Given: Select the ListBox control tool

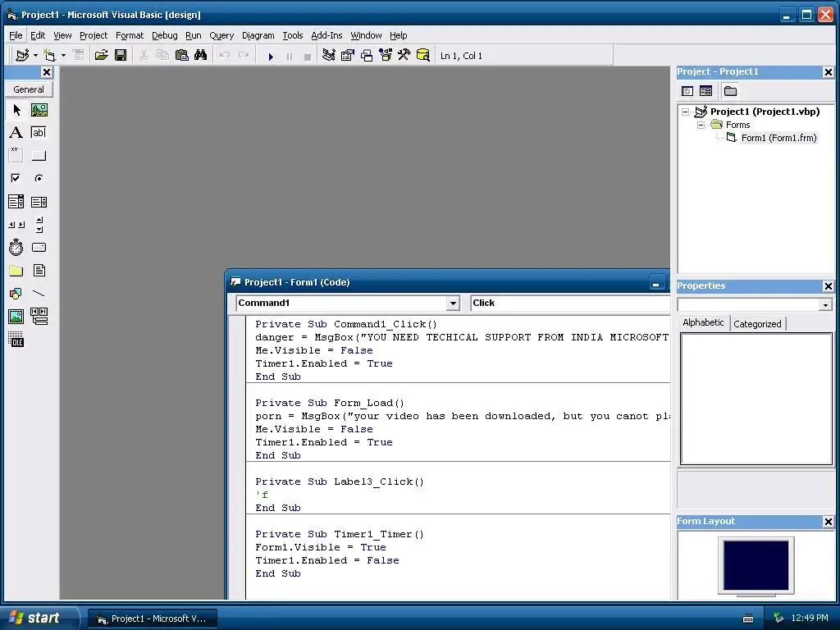Looking at the screenshot, I should [39, 202].
